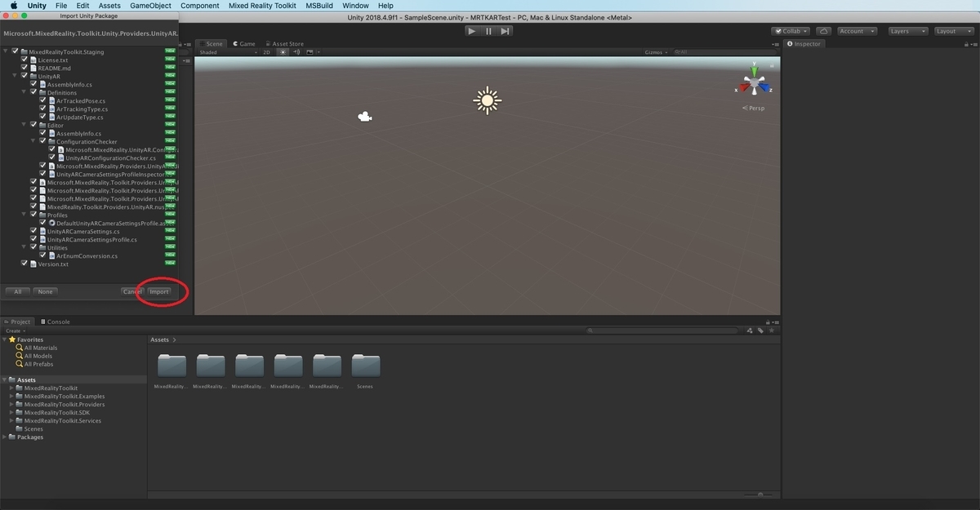The height and width of the screenshot is (510, 980).
Task: Uncheck UnityARCameraSettings.cs checkbox
Action: (x=33, y=231)
